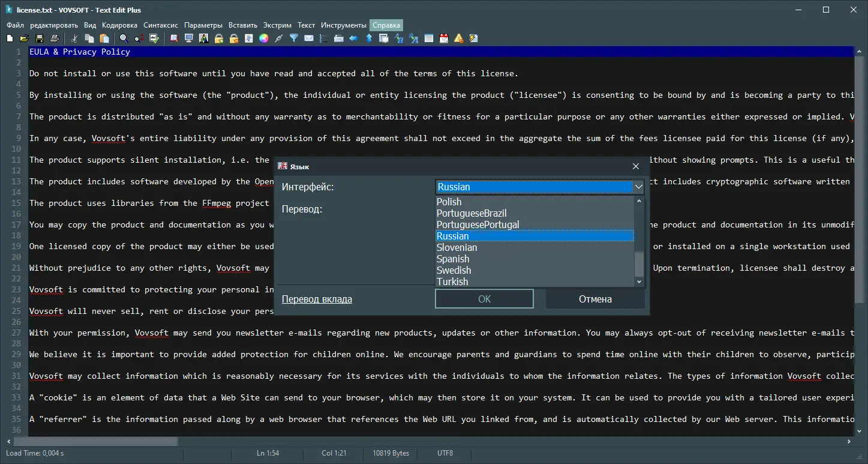868x464 pixels.
Task: Click the language list scrollbar down arrow
Action: (639, 282)
